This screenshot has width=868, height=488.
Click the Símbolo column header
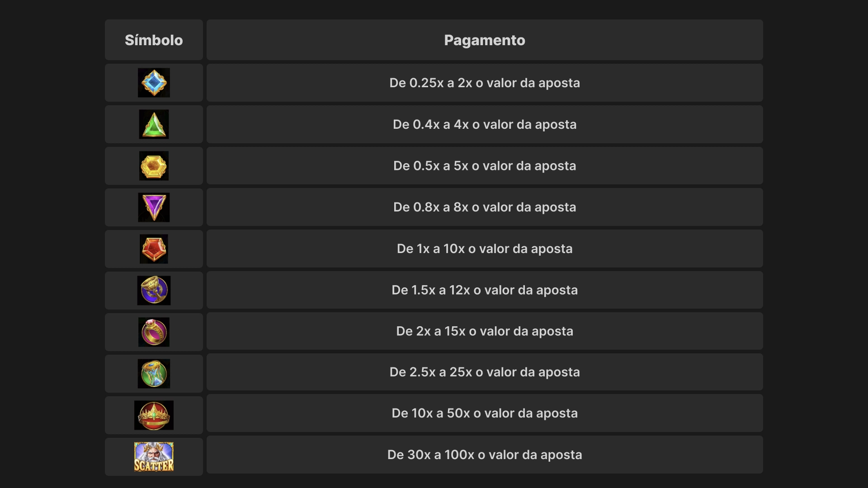coord(154,40)
